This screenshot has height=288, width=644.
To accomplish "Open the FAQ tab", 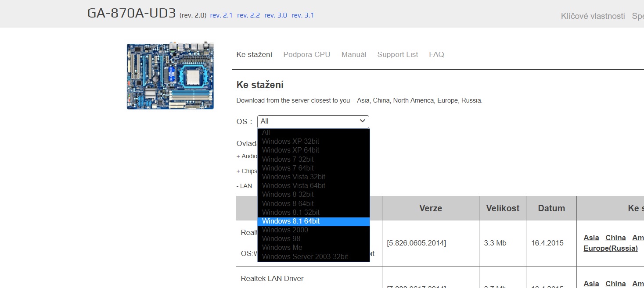I will pyautogui.click(x=436, y=54).
